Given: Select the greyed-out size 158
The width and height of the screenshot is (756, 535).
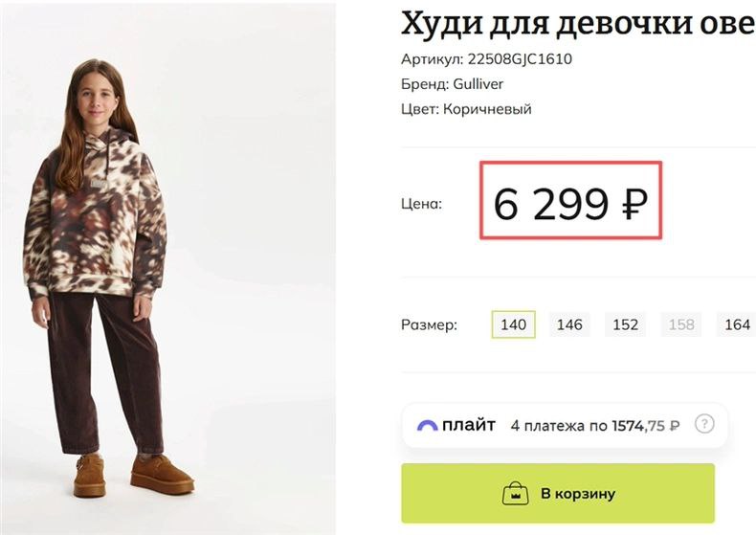Looking at the screenshot, I should (681, 324).
